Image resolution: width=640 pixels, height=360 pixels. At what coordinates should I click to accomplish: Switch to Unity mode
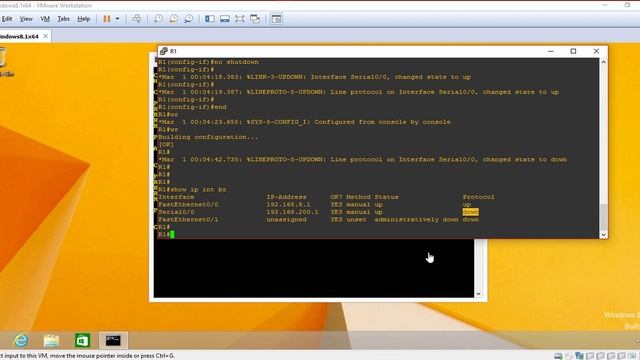click(x=255, y=19)
